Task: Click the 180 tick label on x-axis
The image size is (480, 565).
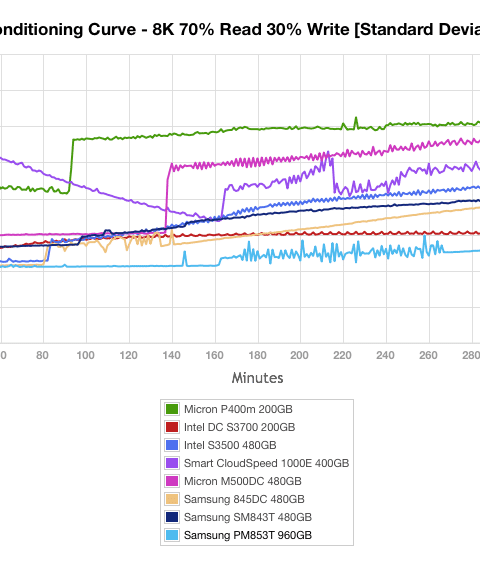Action: [x=257, y=355]
